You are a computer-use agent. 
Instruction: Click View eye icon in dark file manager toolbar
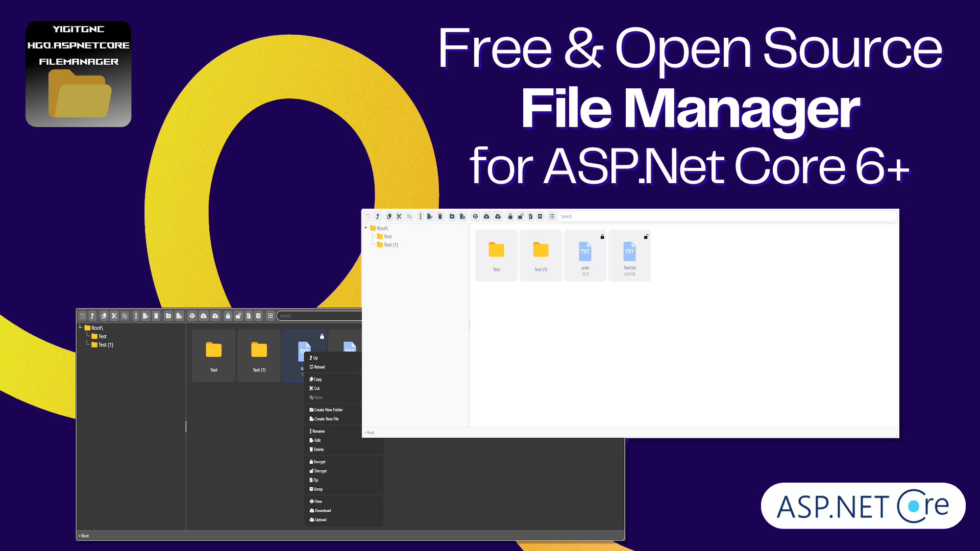point(192,316)
